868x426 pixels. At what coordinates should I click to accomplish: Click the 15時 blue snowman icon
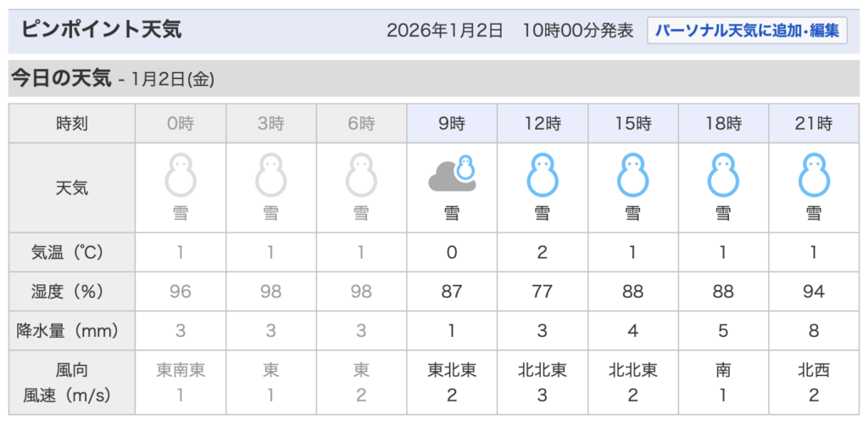click(633, 175)
